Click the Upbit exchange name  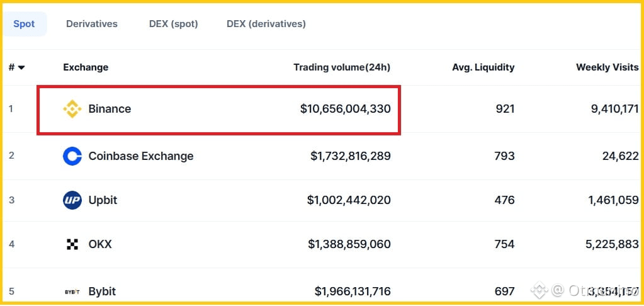click(103, 200)
